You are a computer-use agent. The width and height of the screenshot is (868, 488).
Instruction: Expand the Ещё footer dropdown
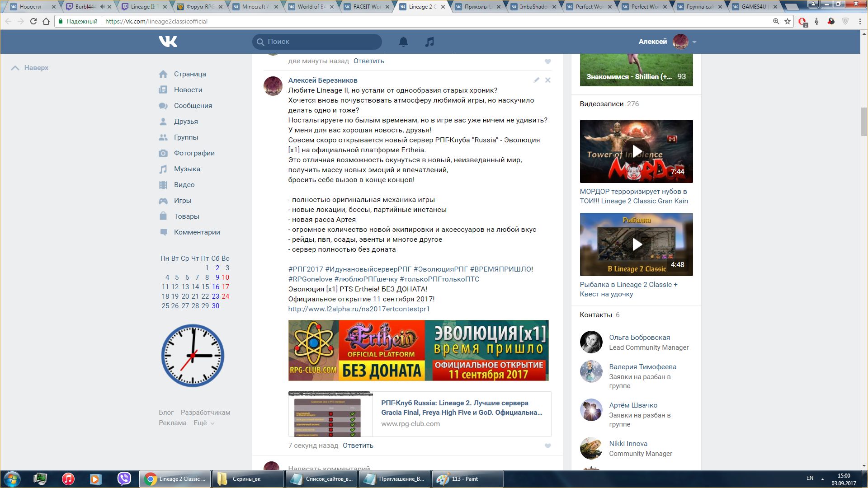[204, 423]
